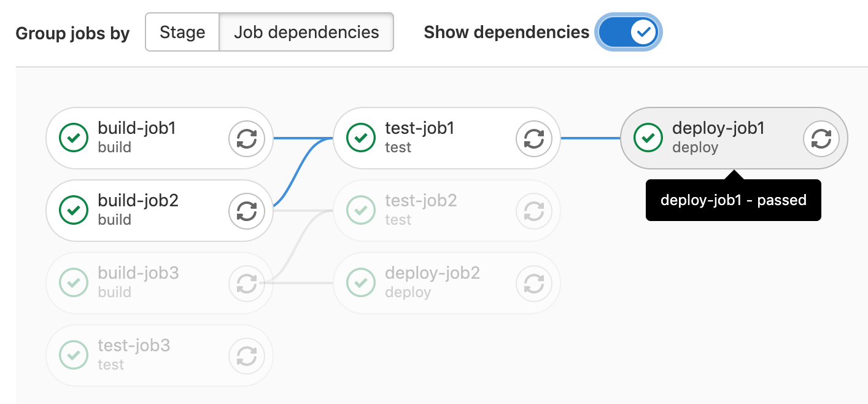Click the passed status icon of build-job1
Screen dimensions: 868x404
click(x=74, y=138)
